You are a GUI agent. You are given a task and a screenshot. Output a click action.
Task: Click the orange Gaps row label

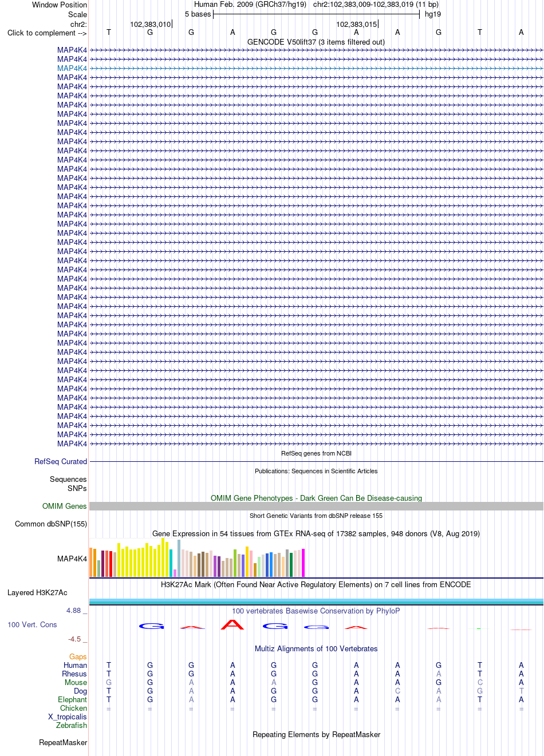point(78,657)
